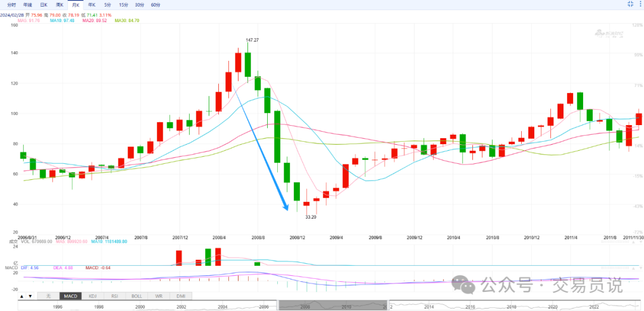This screenshot has height=311, width=644.
Task: Click the up arrow beside indicator tabs
Action: (22, 296)
